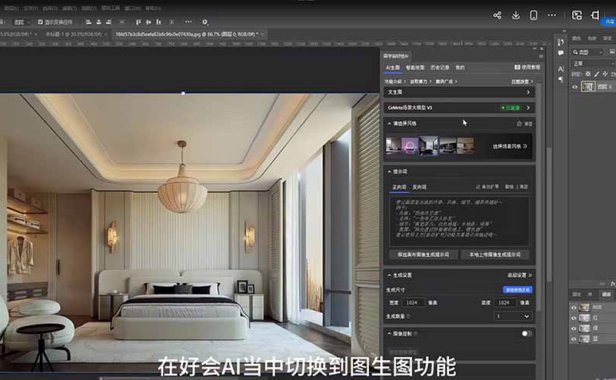Click the align horizontal centers icon
The height and width of the screenshot is (380, 616).
(99, 22)
